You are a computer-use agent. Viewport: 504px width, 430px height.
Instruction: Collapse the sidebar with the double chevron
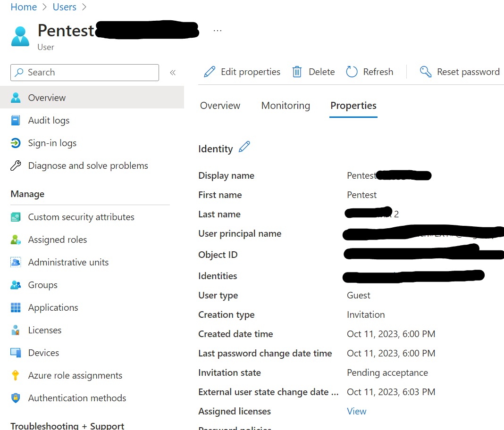tap(173, 72)
